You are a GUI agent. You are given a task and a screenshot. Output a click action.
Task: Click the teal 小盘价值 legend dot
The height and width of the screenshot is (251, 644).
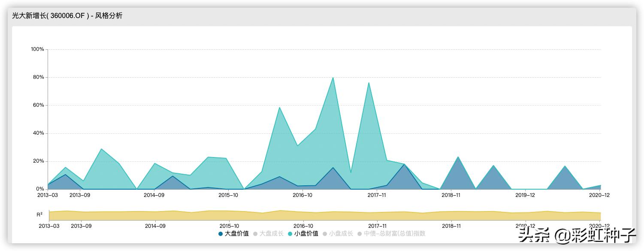click(290, 234)
